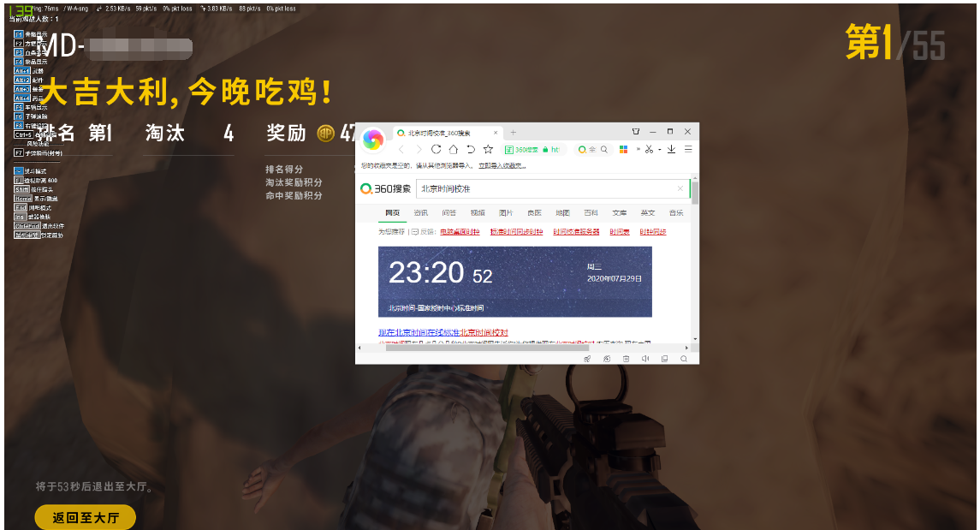Open a new browser tab with plus
Viewport: 980px width, 530px height.
click(514, 133)
